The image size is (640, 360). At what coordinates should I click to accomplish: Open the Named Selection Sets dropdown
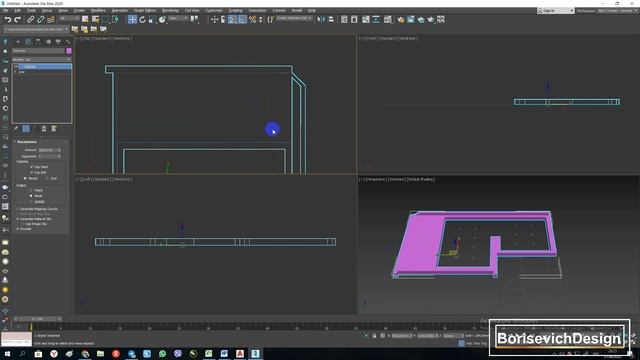pyautogui.click(x=294, y=18)
